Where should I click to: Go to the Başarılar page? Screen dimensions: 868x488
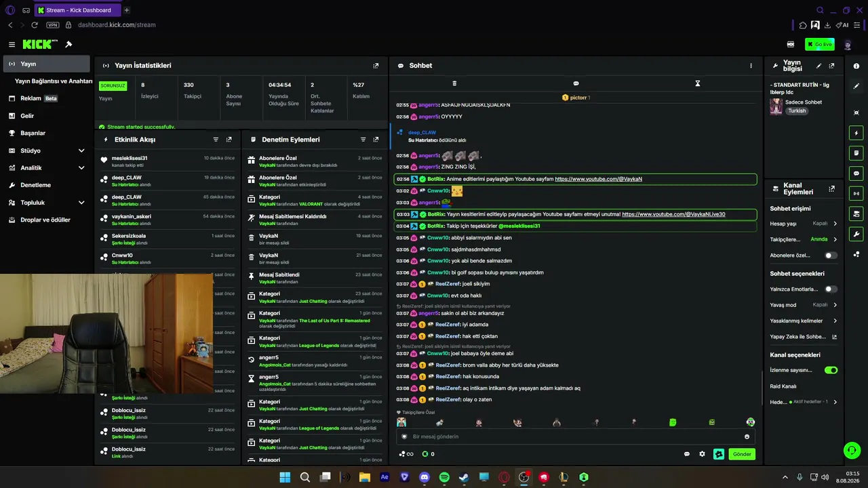[x=47, y=133]
